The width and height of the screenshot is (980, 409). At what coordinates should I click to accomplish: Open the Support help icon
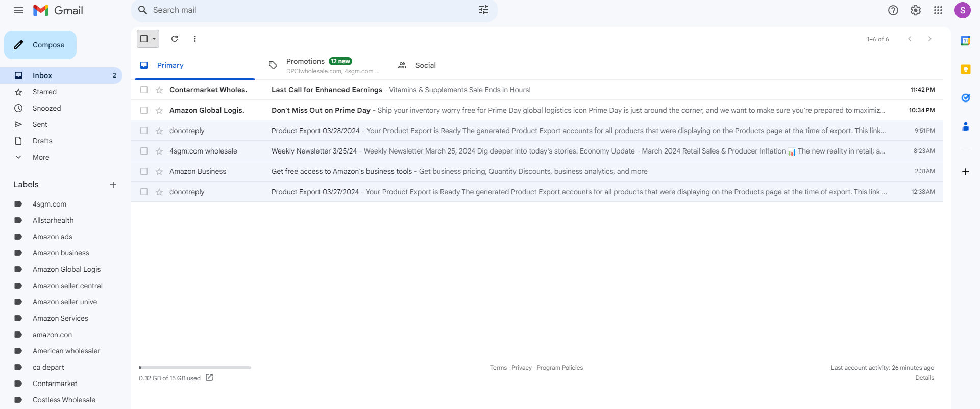(x=893, y=10)
